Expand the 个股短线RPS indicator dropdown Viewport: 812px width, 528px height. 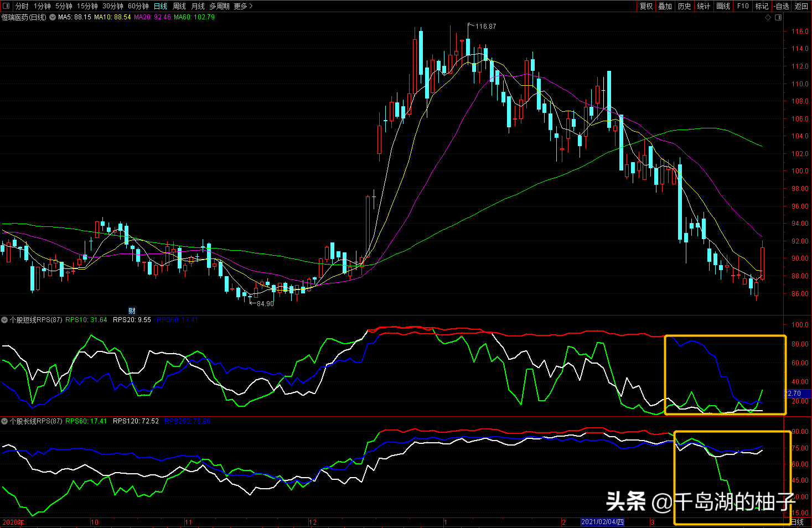[4, 320]
